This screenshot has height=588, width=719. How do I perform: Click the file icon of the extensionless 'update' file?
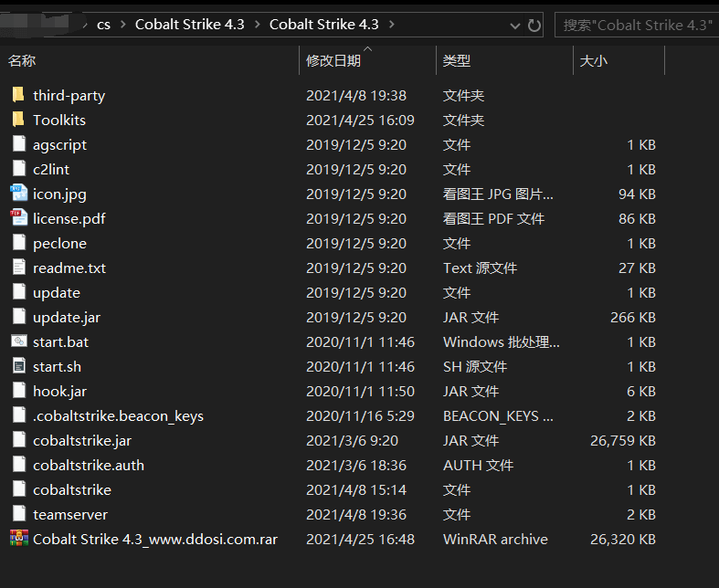point(19,292)
